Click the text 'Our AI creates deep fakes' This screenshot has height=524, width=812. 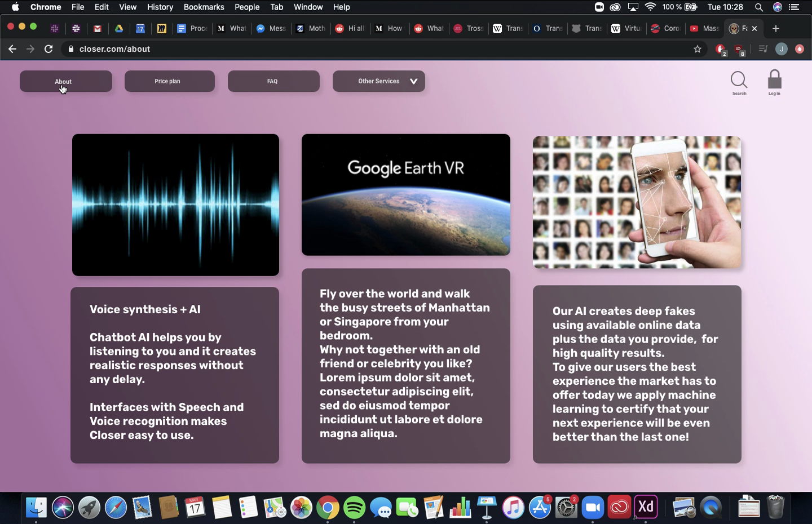[x=624, y=311]
